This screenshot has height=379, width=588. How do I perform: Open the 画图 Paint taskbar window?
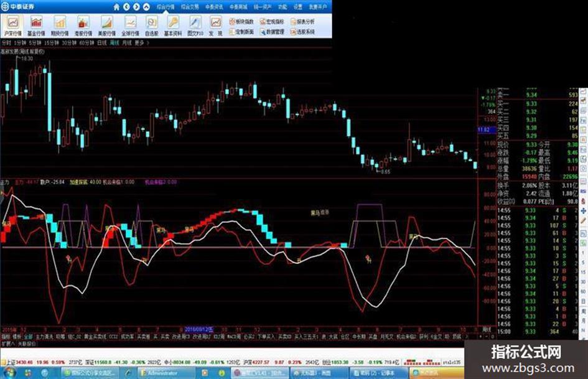[319, 373]
